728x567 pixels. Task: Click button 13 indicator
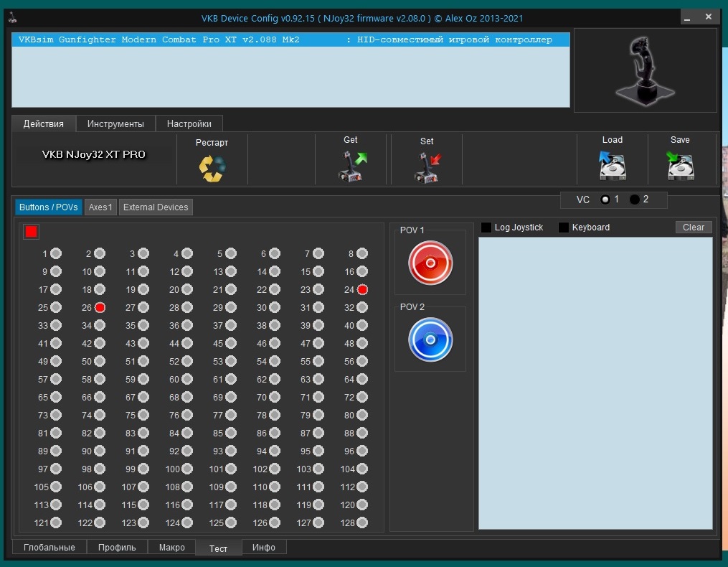point(231,271)
